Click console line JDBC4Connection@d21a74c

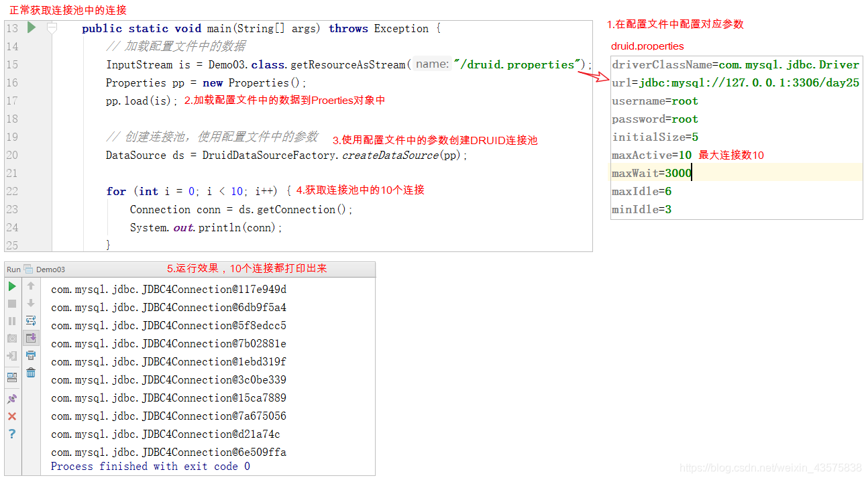(166, 434)
